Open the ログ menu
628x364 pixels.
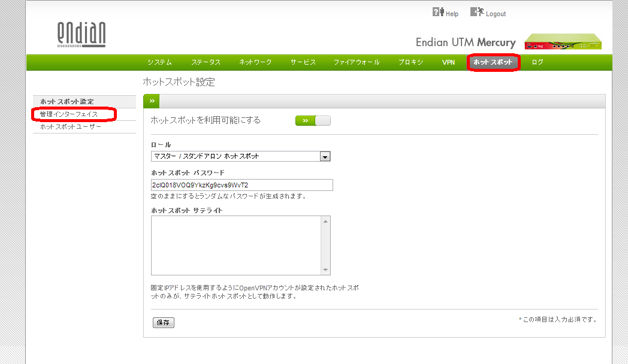[538, 62]
